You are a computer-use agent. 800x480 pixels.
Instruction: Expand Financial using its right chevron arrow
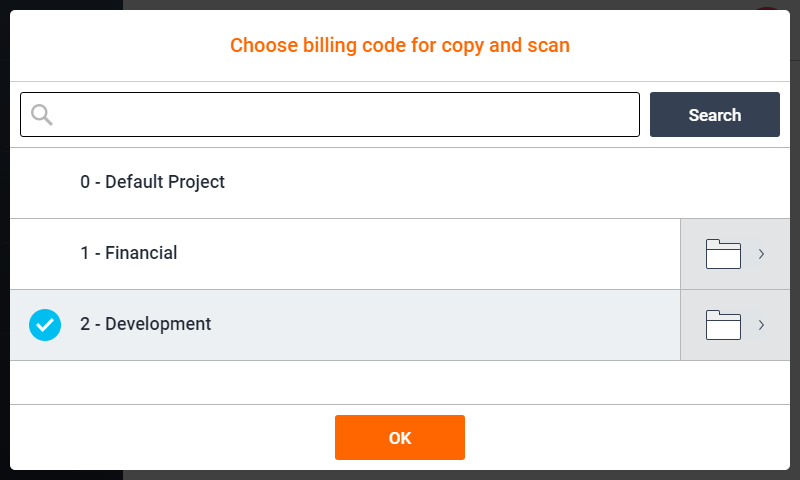pos(761,254)
